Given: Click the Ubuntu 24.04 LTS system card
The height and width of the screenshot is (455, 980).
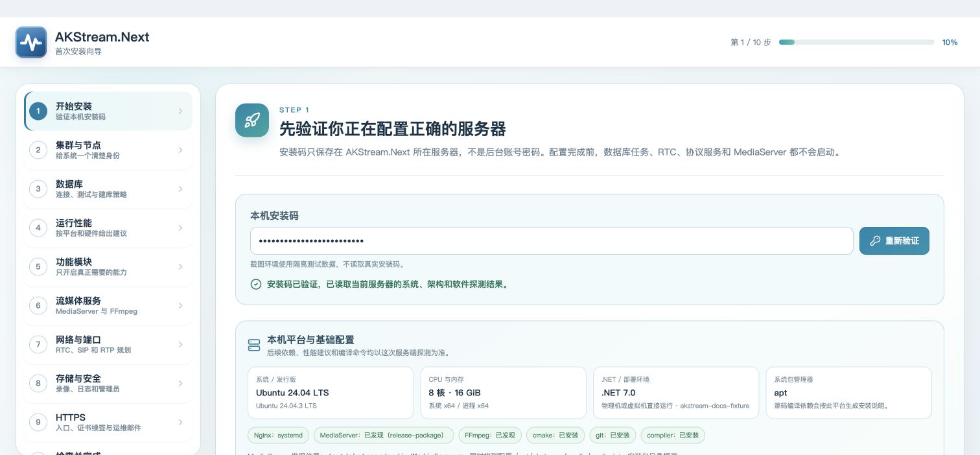Looking at the screenshot, I should pos(331,393).
